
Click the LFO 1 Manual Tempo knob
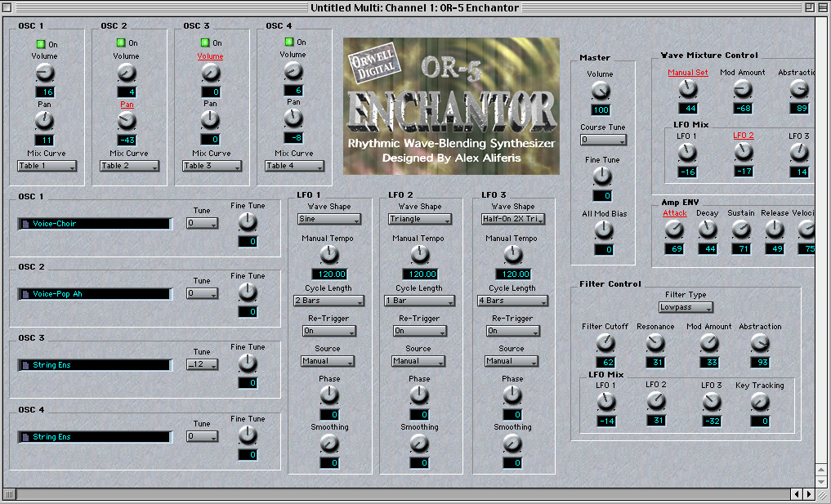[328, 255]
